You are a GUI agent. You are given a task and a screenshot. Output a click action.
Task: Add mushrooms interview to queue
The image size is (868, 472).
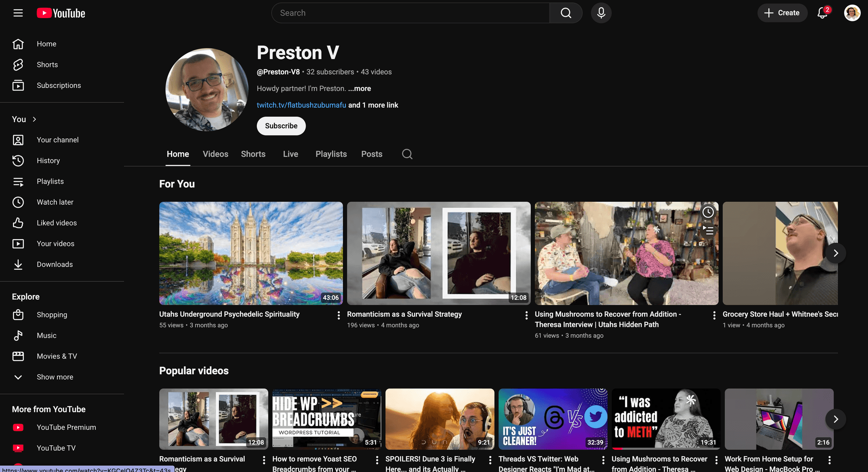click(708, 230)
